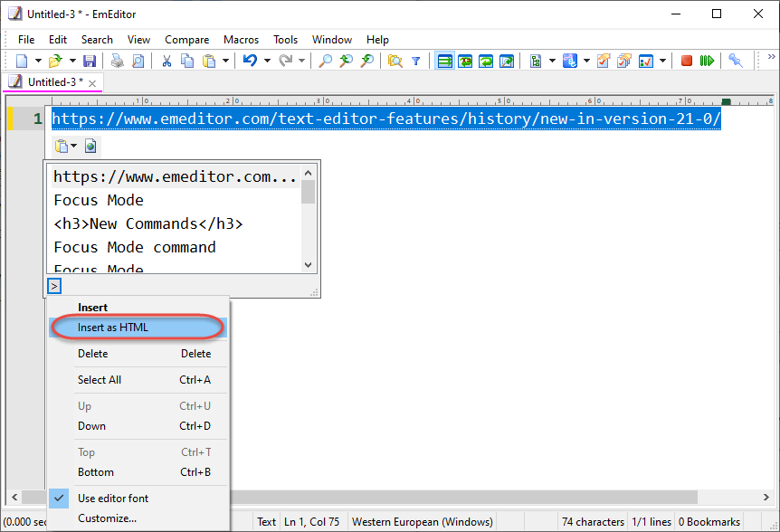Open current configuration properties hand-check icon

point(604,61)
